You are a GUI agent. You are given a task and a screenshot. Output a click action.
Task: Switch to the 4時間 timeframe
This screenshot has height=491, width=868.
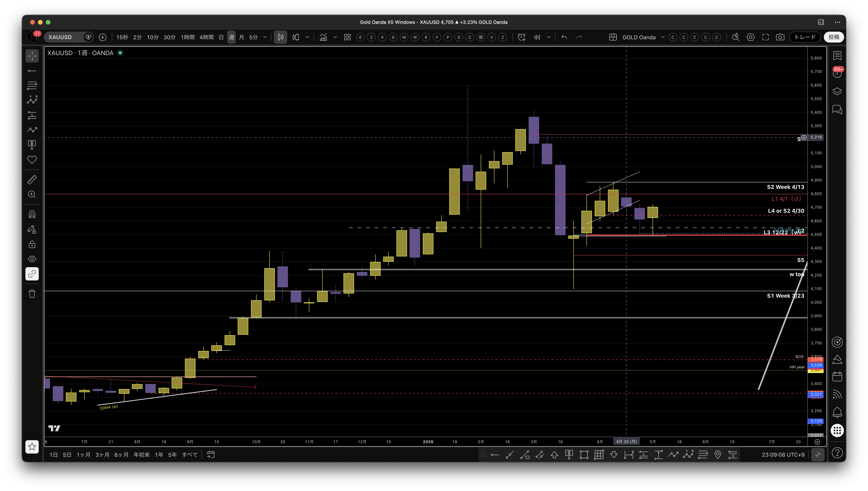pos(206,37)
